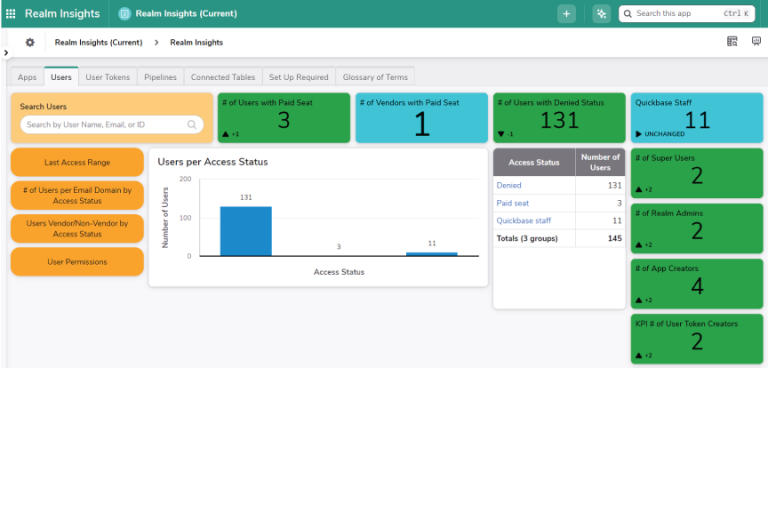Focus the Search Users input field
Image resolution: width=768 pixels, height=512 pixels.
coord(105,125)
